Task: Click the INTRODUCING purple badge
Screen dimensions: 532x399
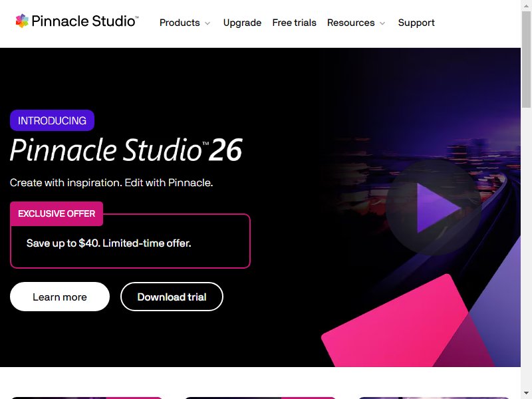Action: click(53, 120)
